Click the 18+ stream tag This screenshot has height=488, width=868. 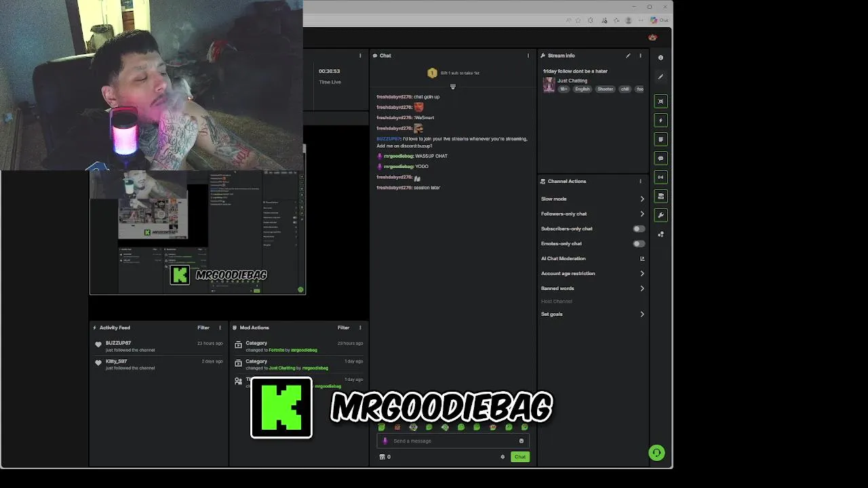tap(564, 89)
